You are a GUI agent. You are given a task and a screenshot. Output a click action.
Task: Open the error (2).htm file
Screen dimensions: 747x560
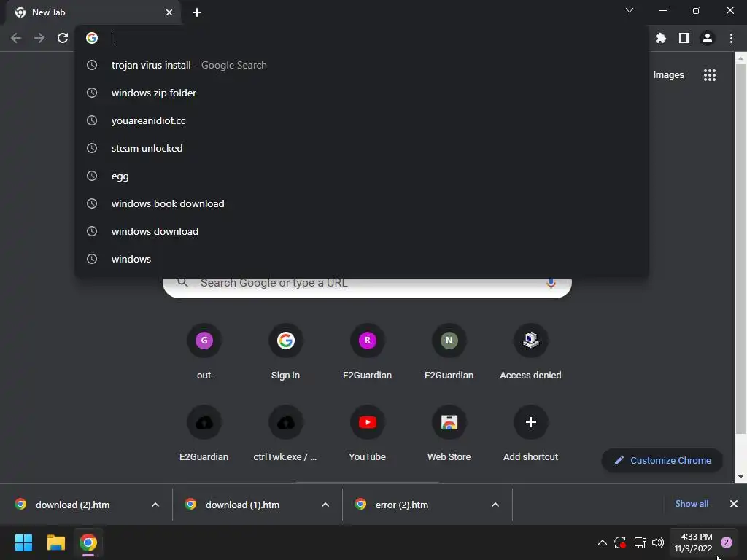[402, 505]
